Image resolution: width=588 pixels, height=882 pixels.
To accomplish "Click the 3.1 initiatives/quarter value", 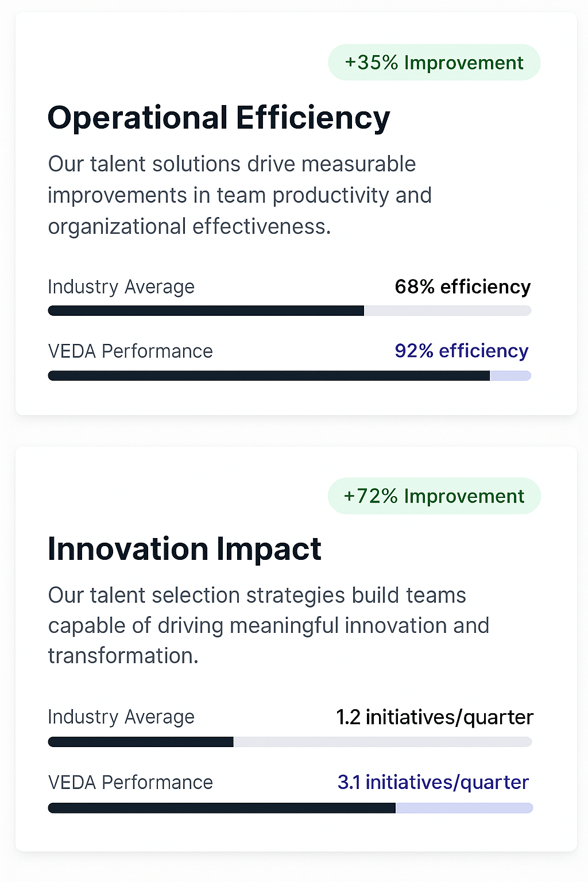I will [x=433, y=782].
